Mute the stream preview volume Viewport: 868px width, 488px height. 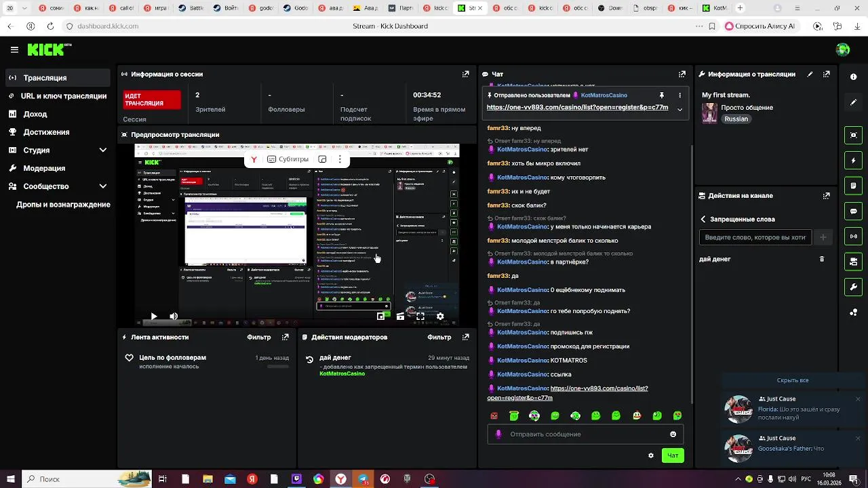tap(174, 316)
